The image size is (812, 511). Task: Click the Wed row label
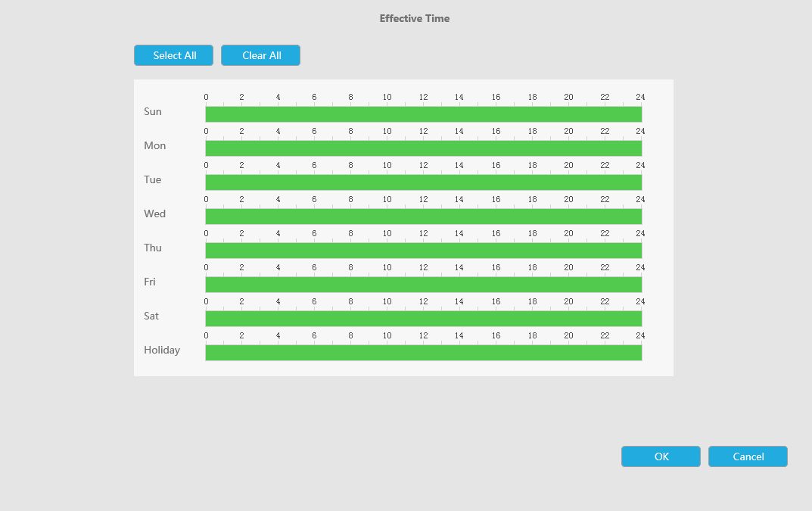154,213
